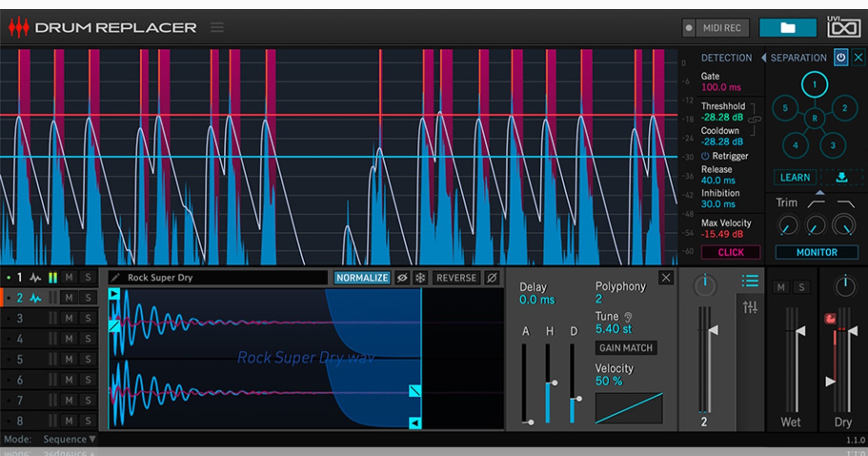Click the LEARN button
Screen dimensions: 868x456
tap(795, 177)
